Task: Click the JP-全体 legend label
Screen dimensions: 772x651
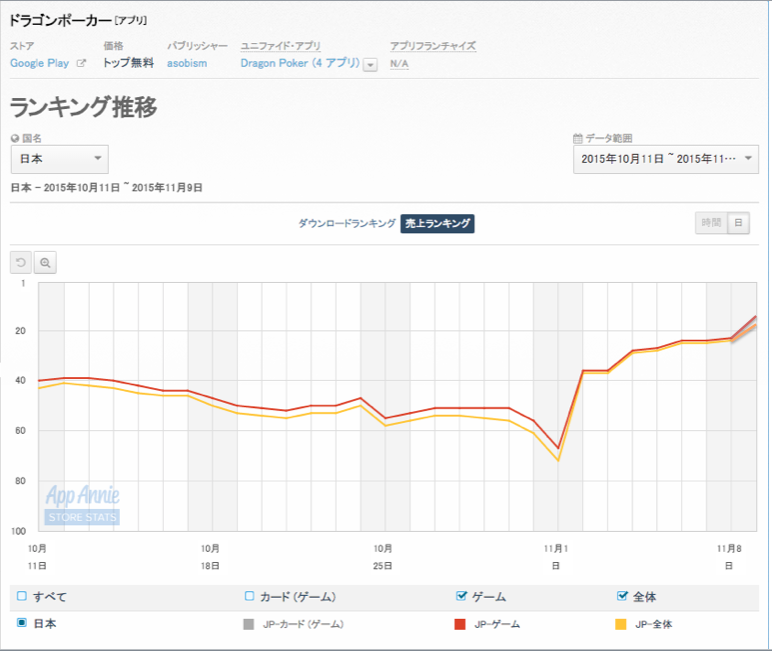Action: 653,624
